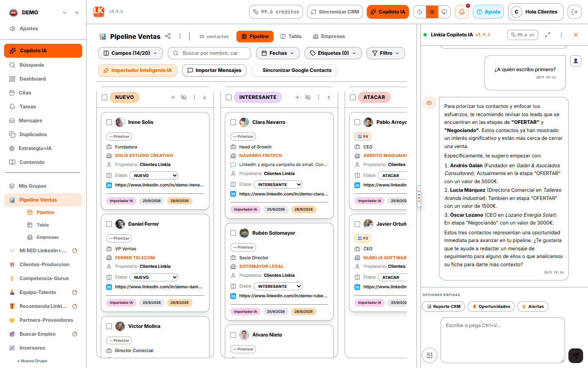The width and height of the screenshot is (588, 368).
Task: Click the send message arrow button
Action: click(x=576, y=355)
